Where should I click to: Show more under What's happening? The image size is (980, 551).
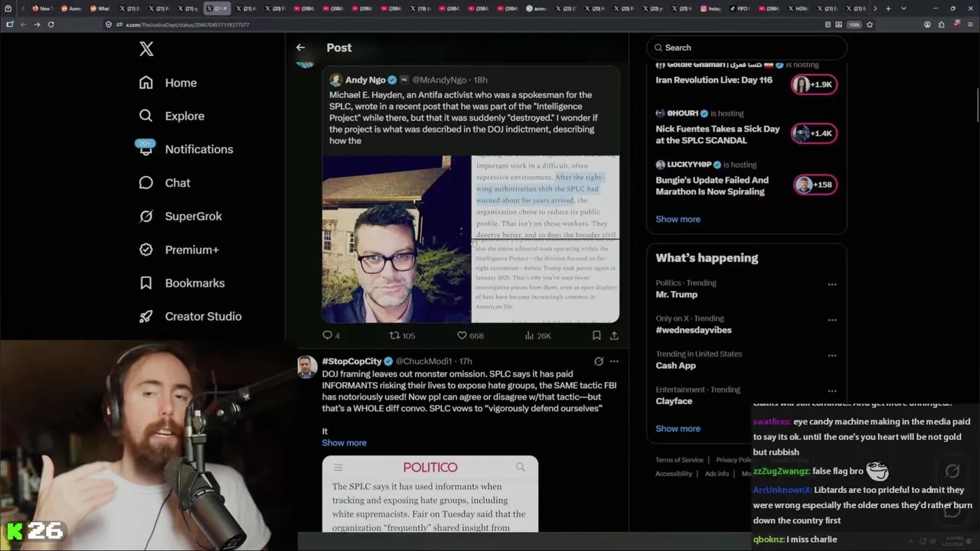click(x=678, y=429)
